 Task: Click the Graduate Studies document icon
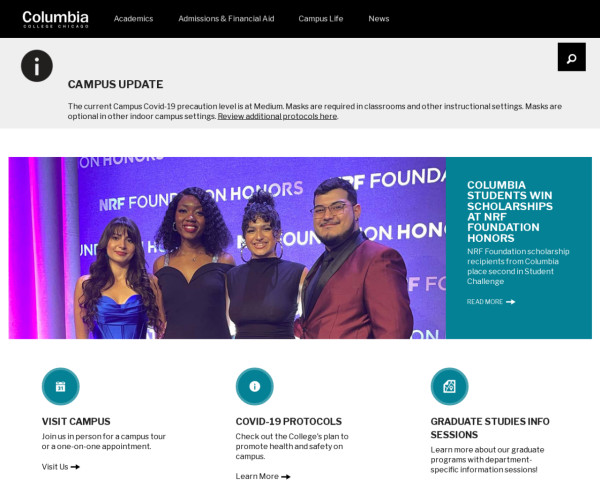[x=449, y=386]
